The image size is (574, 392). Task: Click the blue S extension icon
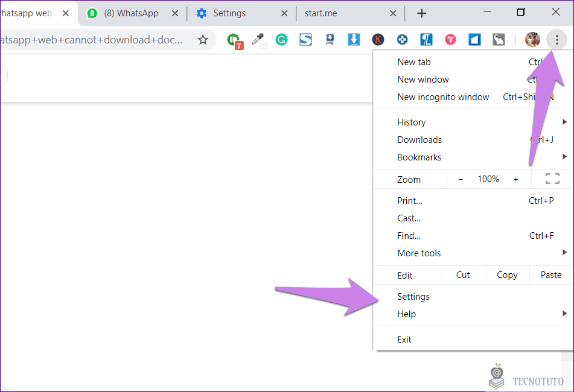305,39
